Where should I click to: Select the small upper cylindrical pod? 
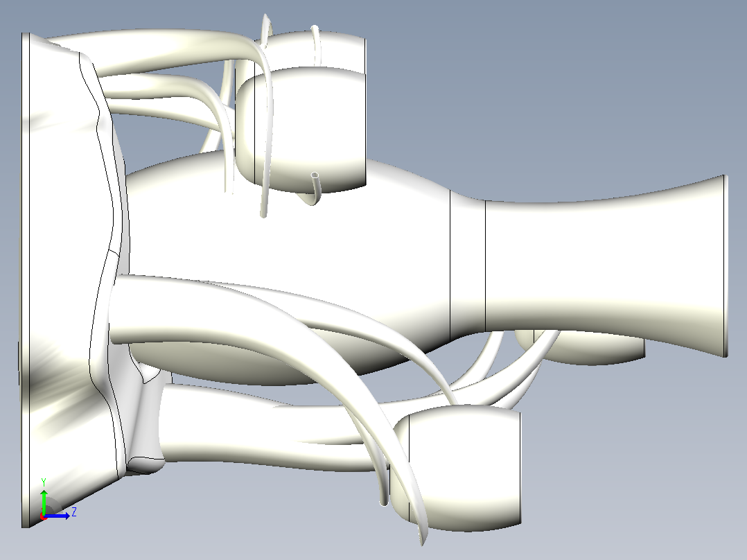[x=310, y=129]
